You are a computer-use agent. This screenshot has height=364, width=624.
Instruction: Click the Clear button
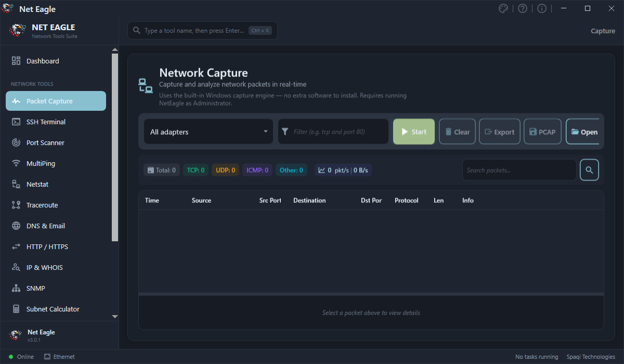tap(458, 132)
